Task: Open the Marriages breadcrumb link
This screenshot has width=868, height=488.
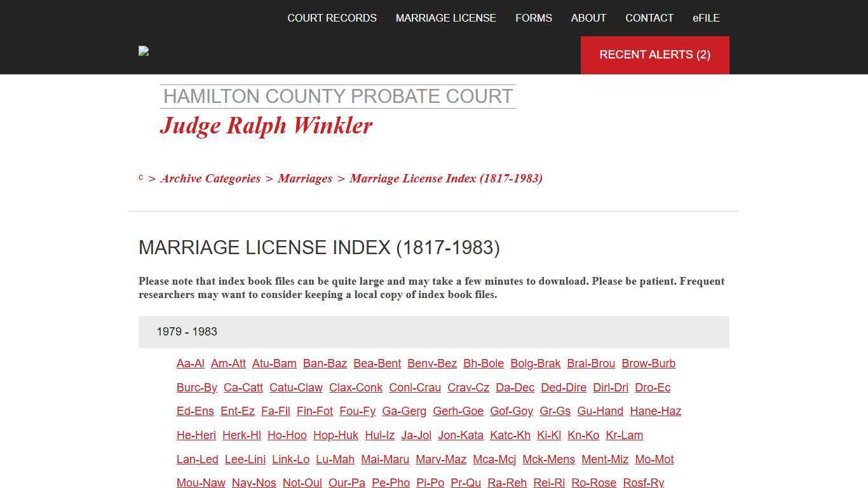Action: click(x=304, y=179)
